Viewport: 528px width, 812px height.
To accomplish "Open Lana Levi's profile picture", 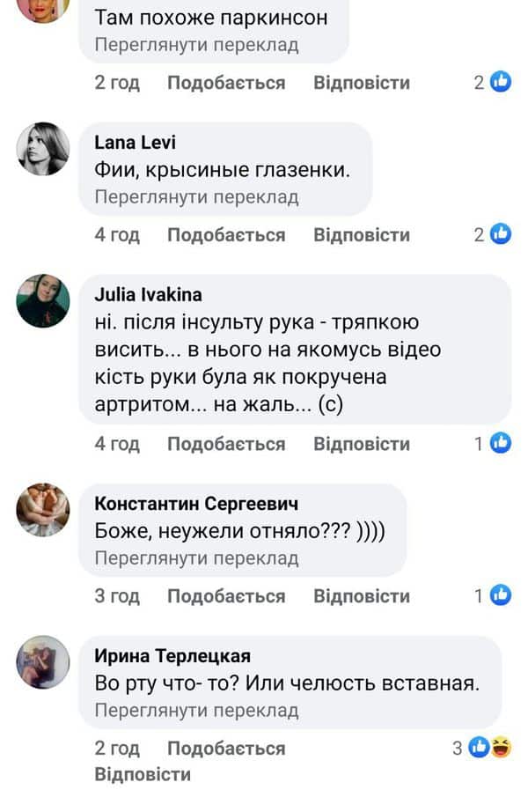I will [x=42, y=148].
